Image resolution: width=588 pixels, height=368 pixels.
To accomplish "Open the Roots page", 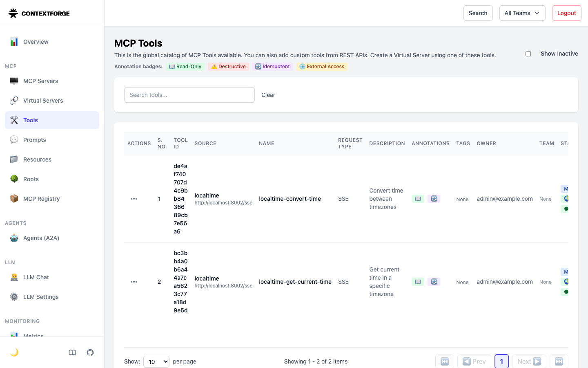I will [52, 179].
